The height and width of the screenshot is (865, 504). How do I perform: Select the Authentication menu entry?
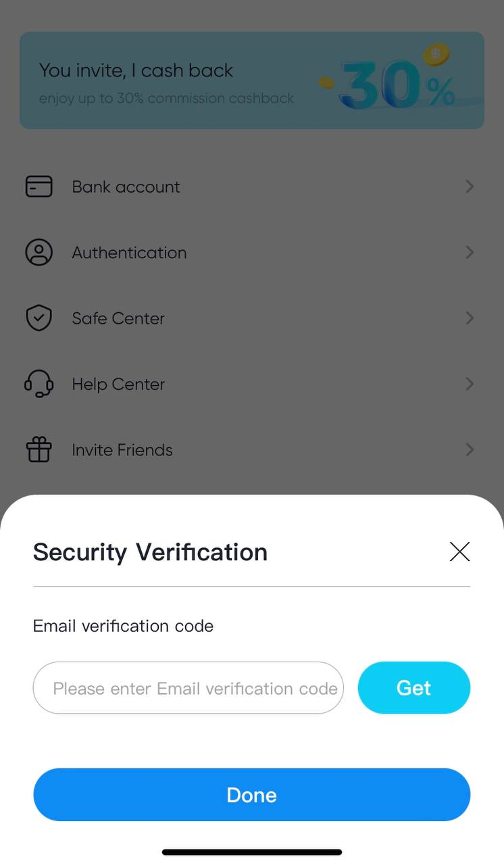point(129,253)
